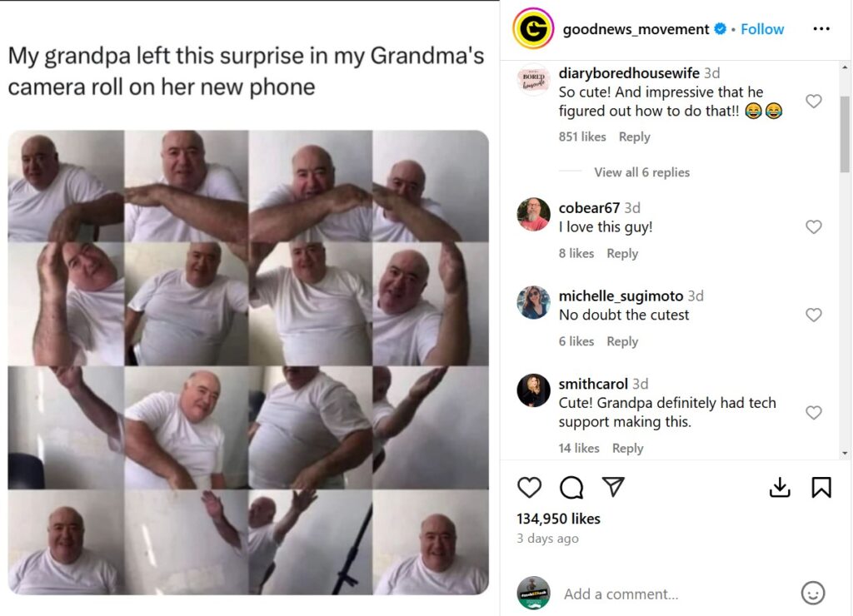Reply to michelle_sugimoto's comment
853x616 pixels.
coord(621,341)
